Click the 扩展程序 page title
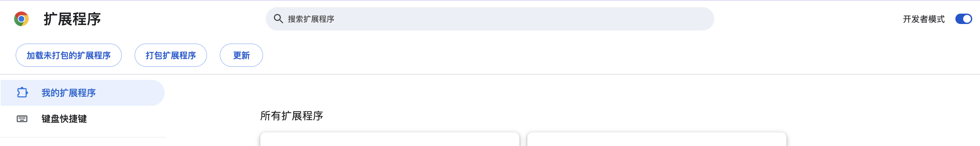This screenshot has width=980, height=146. 72,19
